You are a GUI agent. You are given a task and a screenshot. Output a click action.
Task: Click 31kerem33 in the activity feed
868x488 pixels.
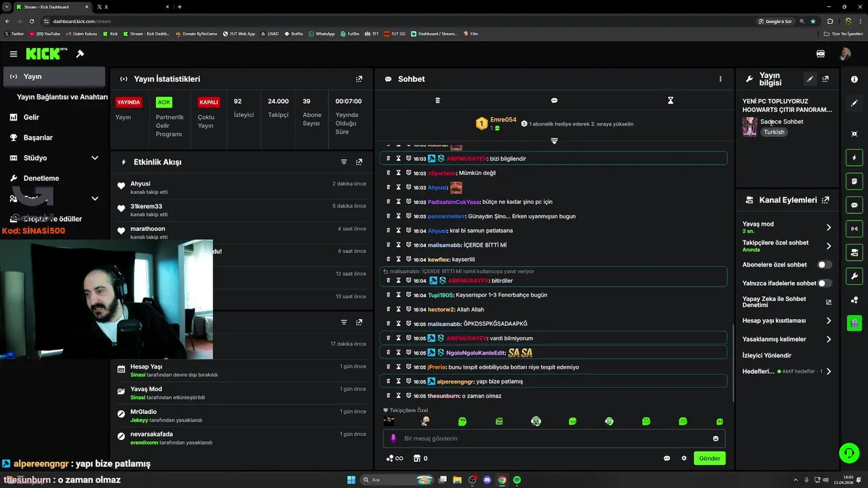(146, 206)
